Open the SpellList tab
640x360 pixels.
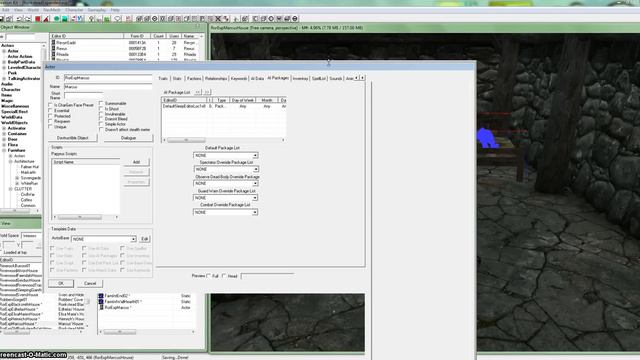pos(319,78)
